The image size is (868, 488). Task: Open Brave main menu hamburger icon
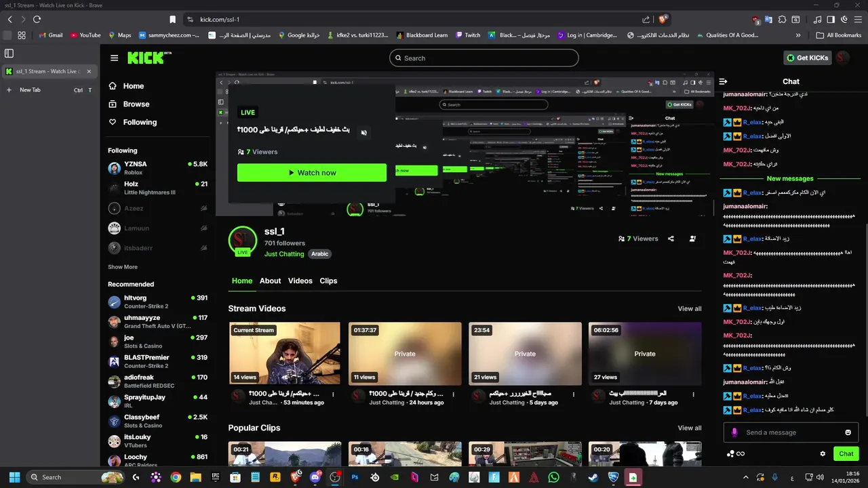pyautogui.click(x=859, y=20)
